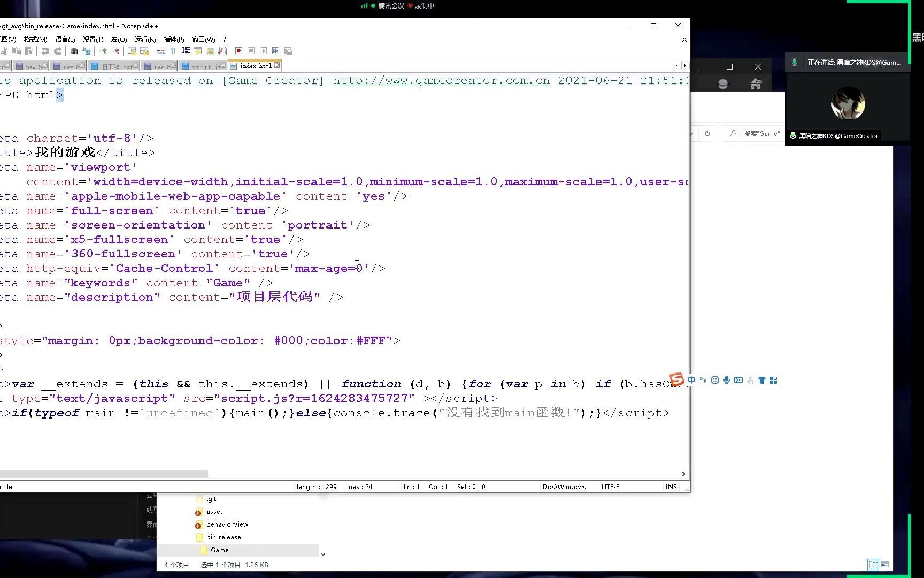
Task: Click the Undo arrow in toolbar
Action: pos(45,51)
